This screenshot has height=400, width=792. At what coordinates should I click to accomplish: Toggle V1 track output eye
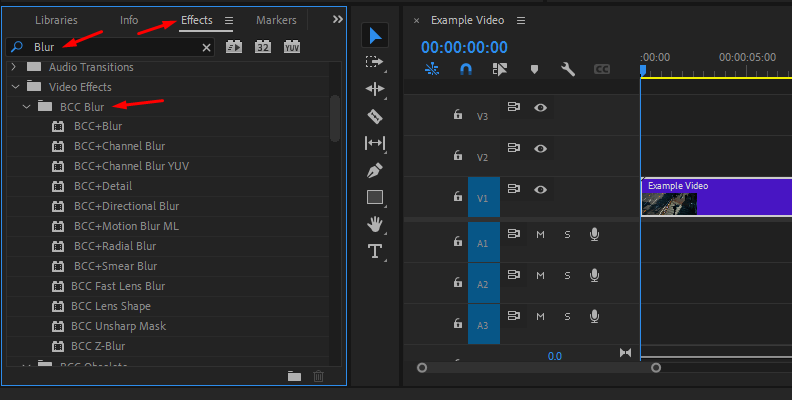point(540,189)
